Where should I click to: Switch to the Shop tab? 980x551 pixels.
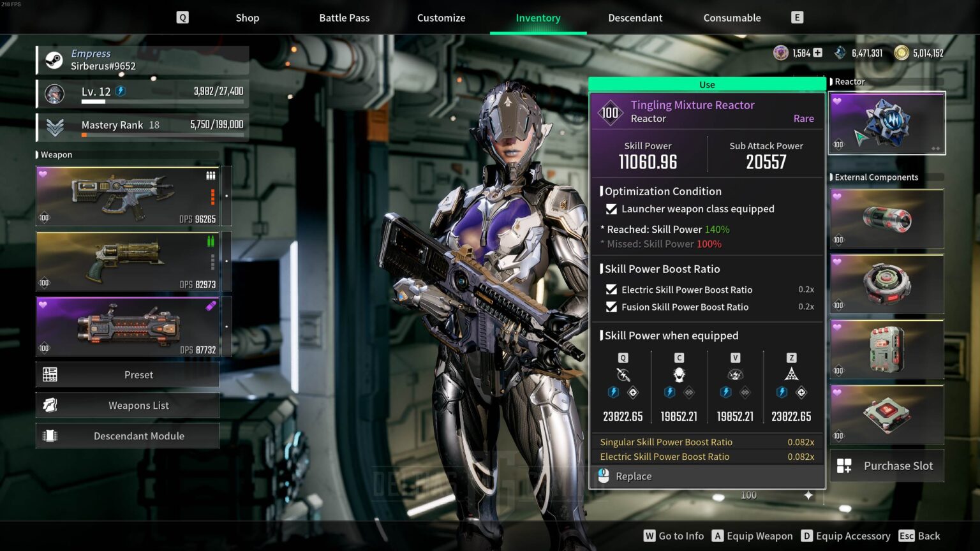(x=247, y=18)
